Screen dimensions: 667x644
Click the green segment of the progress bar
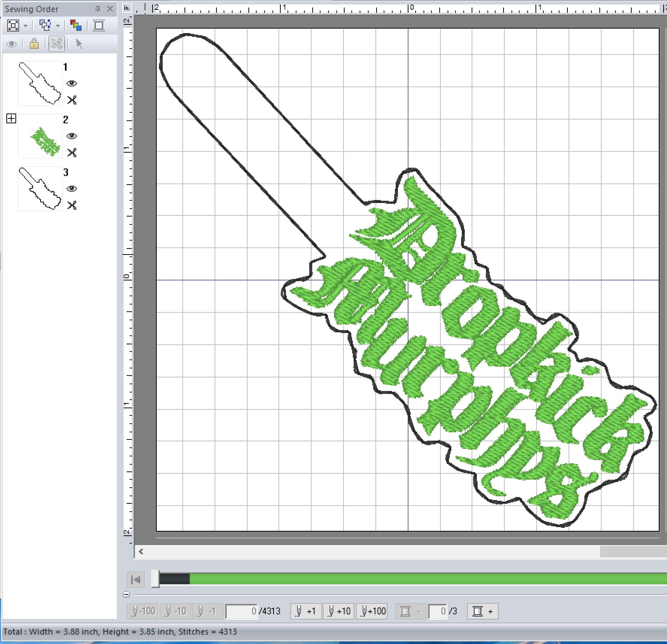(428, 579)
